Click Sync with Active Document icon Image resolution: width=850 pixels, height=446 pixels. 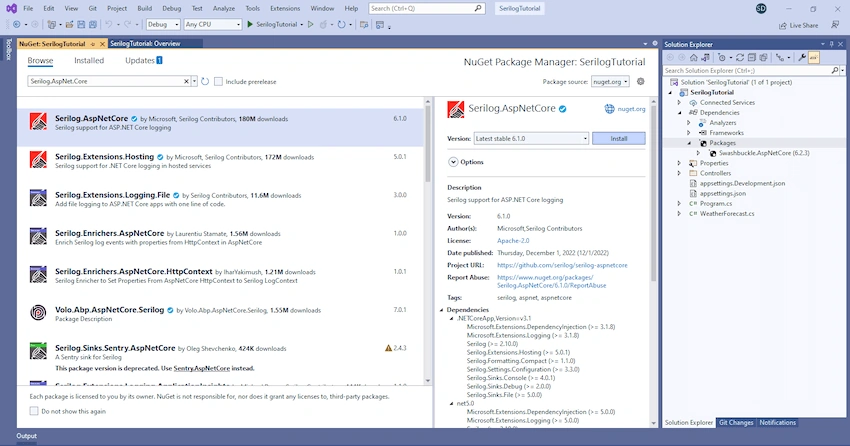(740, 57)
